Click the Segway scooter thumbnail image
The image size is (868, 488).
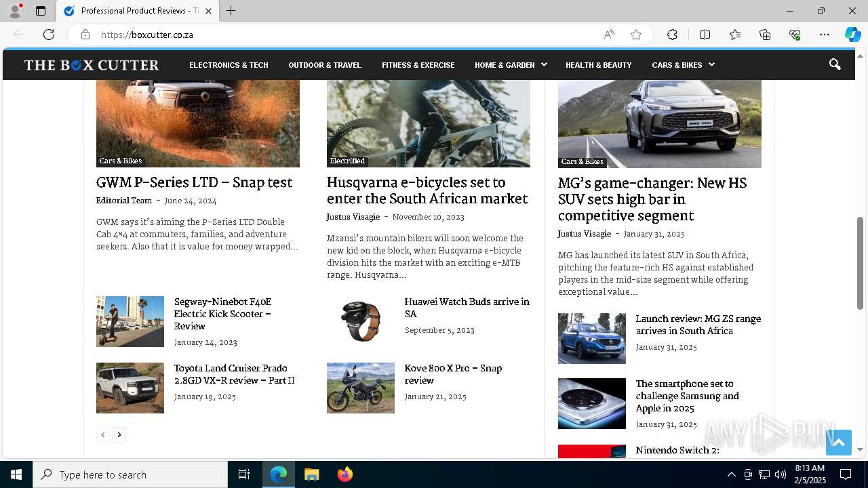[x=130, y=321]
